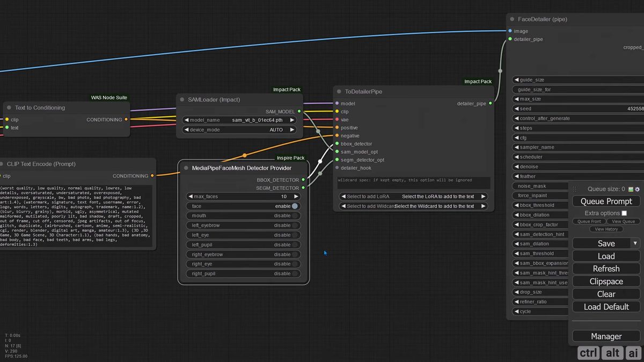Click Load Default
Image resolution: width=644 pixels, height=362 pixels.
click(x=606, y=307)
